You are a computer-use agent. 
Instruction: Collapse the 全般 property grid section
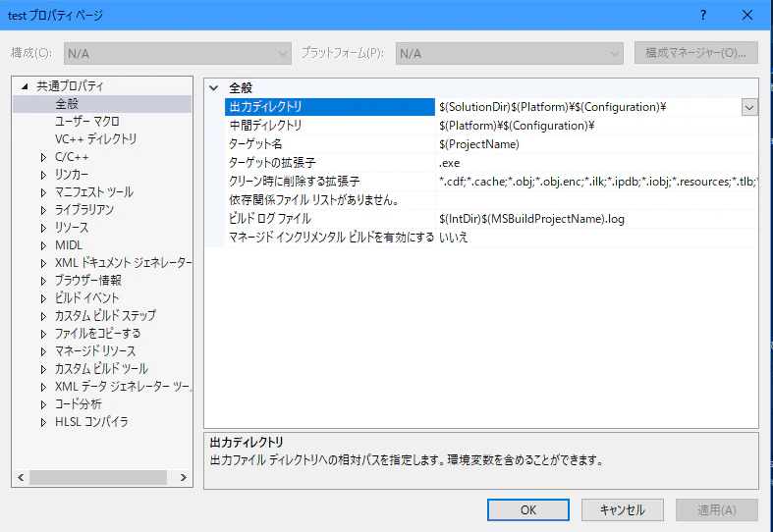pos(214,88)
